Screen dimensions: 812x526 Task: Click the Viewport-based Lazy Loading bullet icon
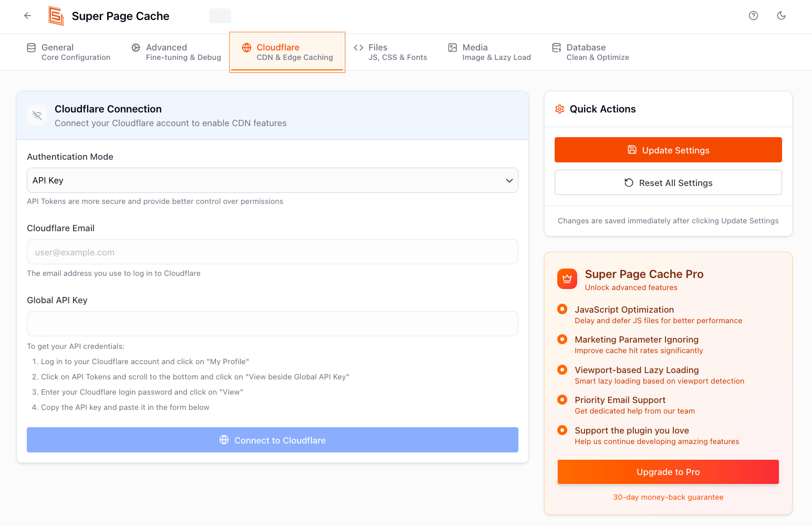563,369
